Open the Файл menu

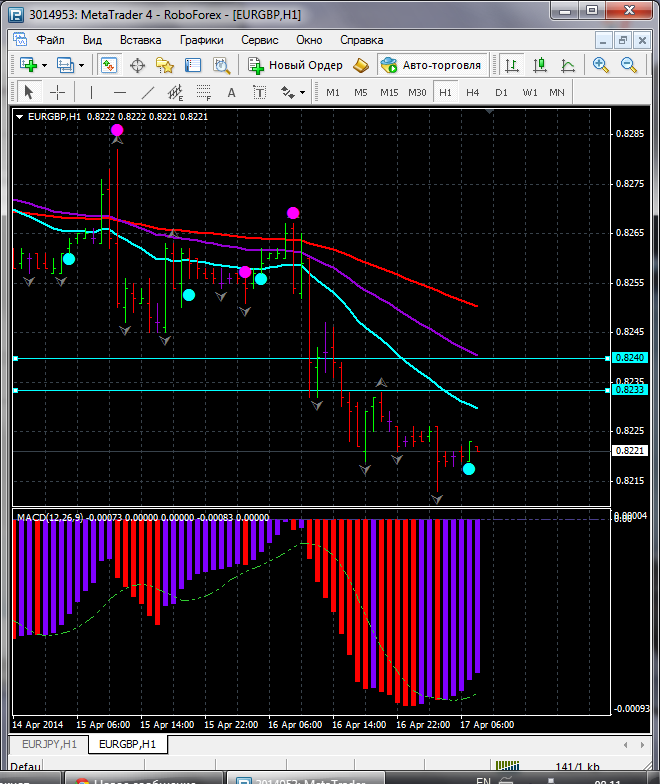[50, 40]
